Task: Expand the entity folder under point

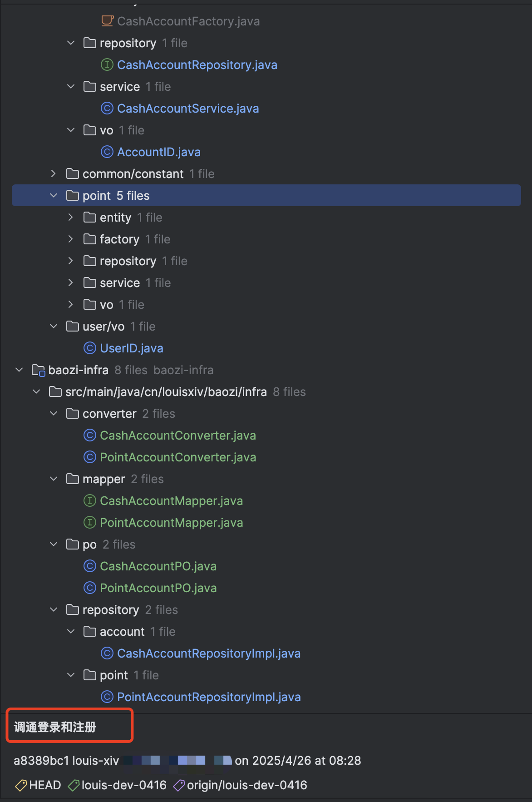Action: 71,218
